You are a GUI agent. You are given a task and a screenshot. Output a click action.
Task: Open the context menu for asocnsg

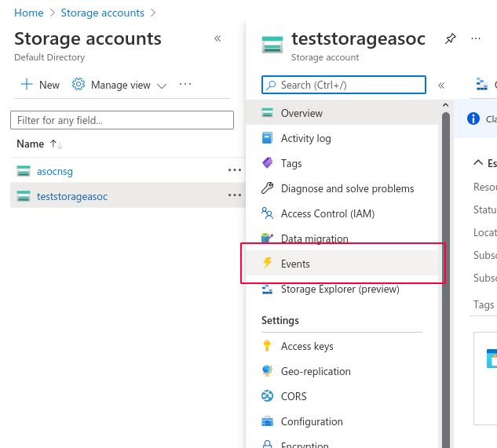tap(235, 170)
